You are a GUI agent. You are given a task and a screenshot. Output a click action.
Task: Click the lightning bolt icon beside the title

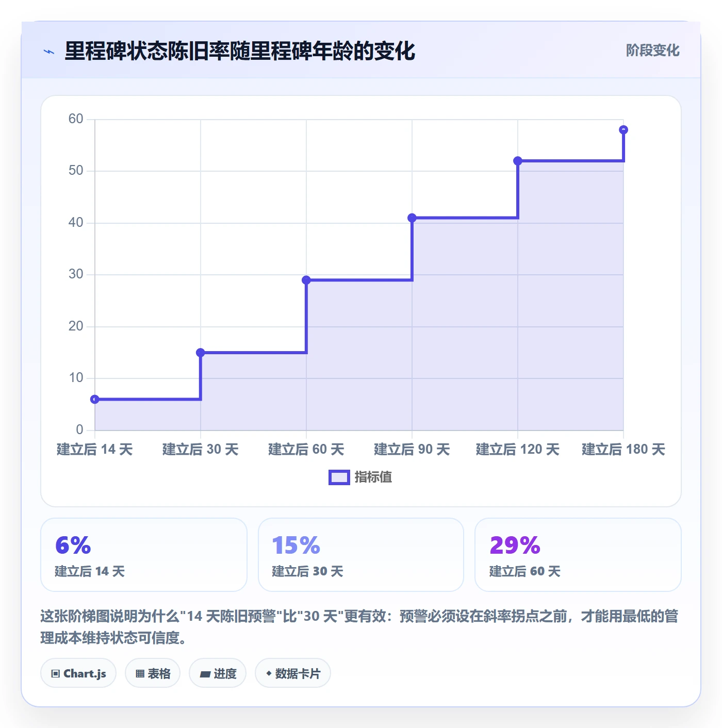pyautogui.click(x=49, y=52)
